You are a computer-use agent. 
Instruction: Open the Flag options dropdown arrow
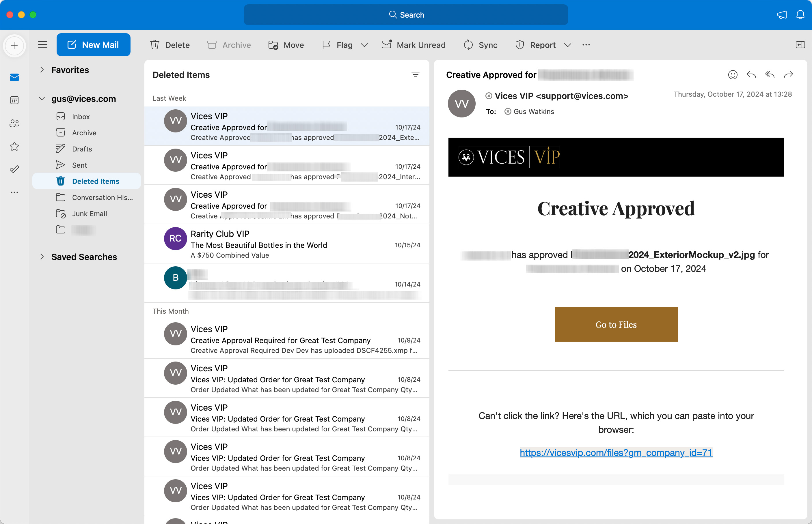[x=364, y=45]
